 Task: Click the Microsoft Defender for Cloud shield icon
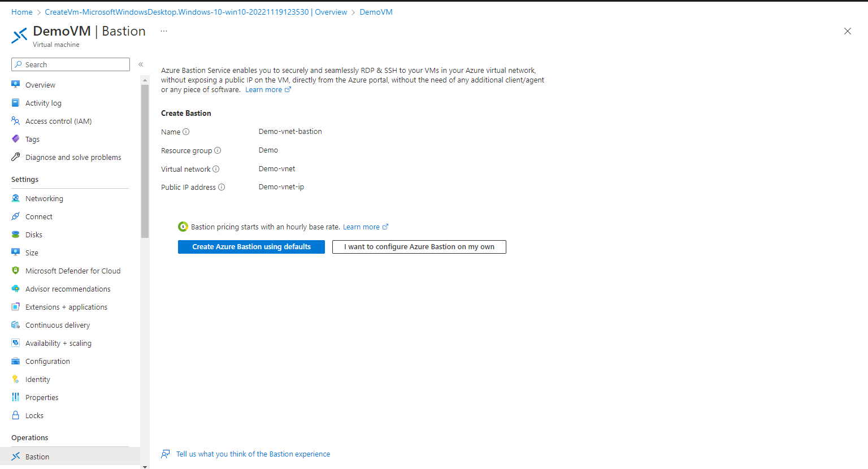(x=16, y=271)
